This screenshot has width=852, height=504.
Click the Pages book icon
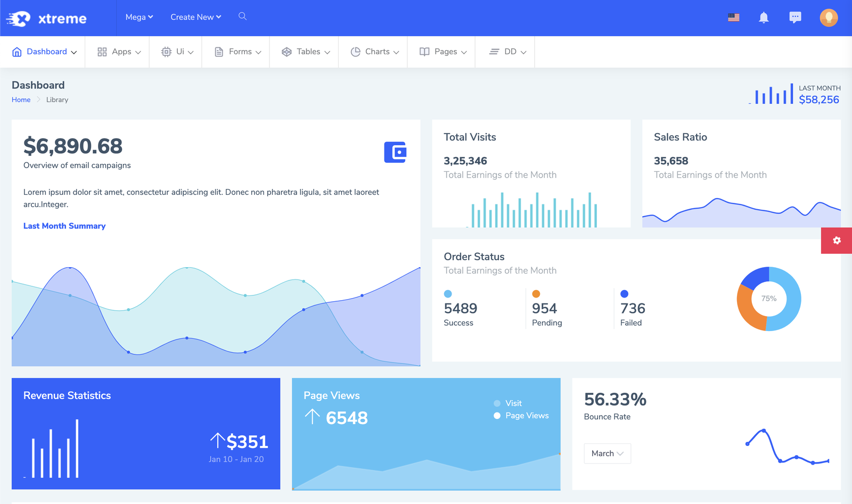[424, 52]
